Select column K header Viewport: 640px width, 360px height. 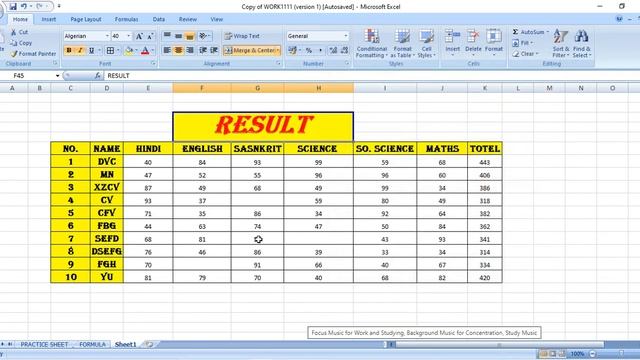484,88
